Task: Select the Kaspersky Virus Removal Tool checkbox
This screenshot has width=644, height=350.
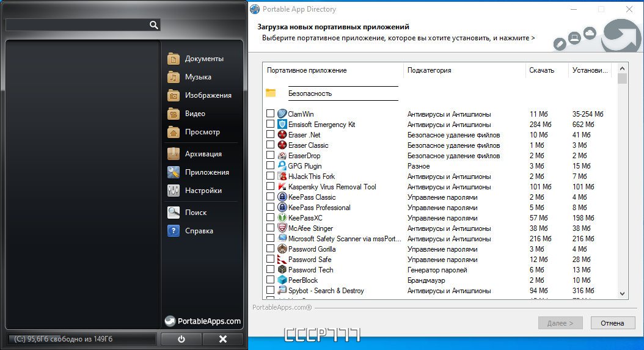Action: pyautogui.click(x=270, y=186)
